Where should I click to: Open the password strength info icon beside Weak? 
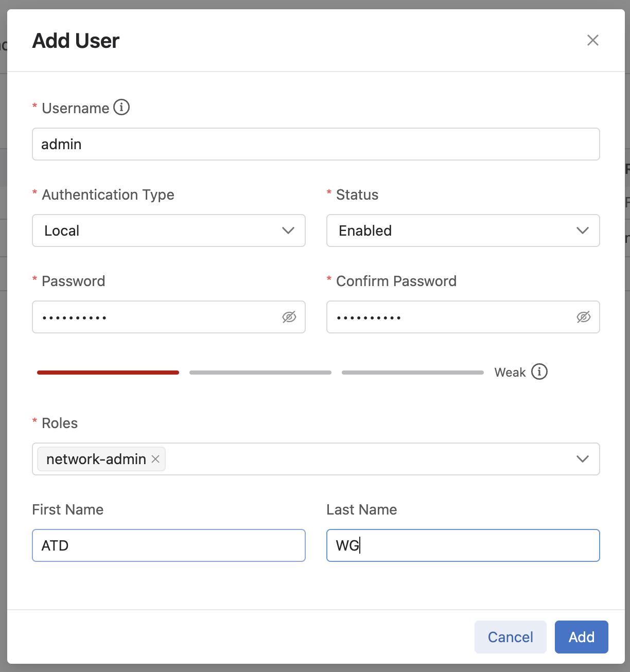pos(539,372)
